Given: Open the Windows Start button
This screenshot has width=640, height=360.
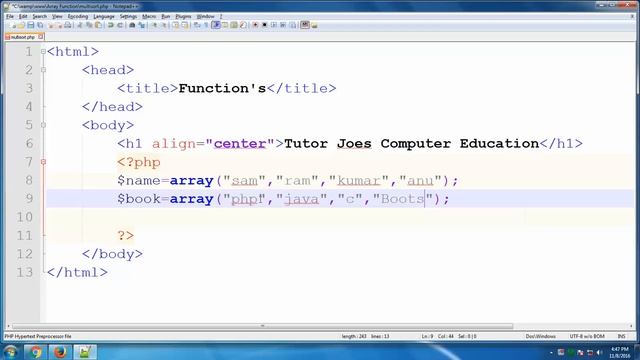Looking at the screenshot, I should coord(10,352).
